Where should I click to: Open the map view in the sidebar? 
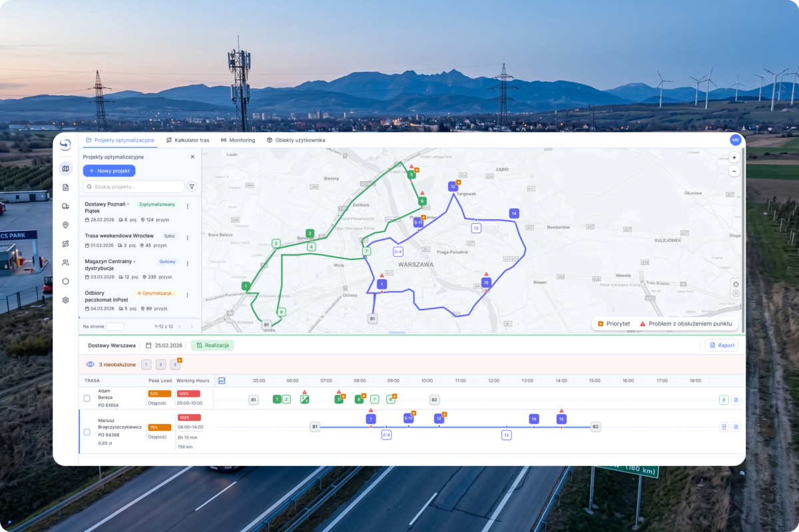pos(65,168)
